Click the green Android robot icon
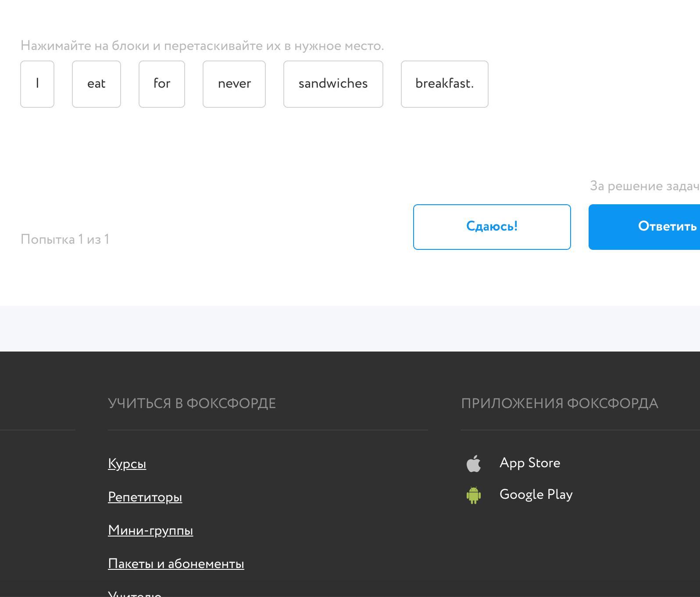Screen dimensions: 700x597 474,495
